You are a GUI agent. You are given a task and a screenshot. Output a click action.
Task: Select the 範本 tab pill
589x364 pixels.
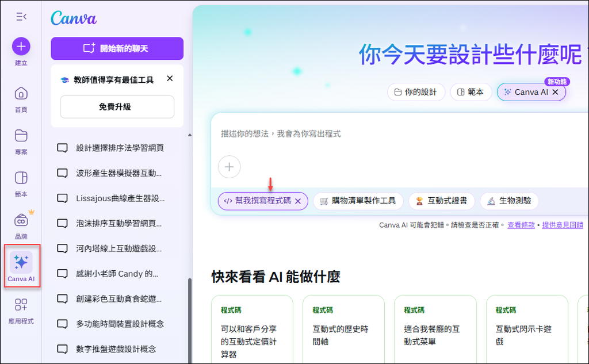471,92
